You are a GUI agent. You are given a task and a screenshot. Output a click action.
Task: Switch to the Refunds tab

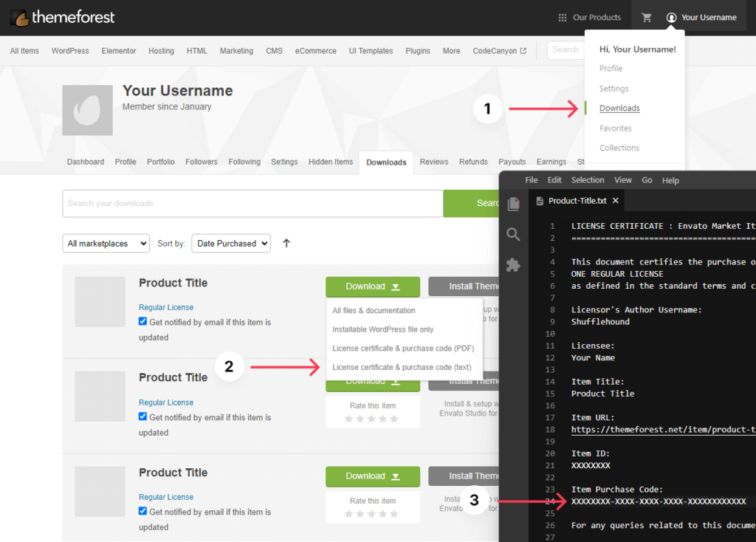(x=473, y=162)
